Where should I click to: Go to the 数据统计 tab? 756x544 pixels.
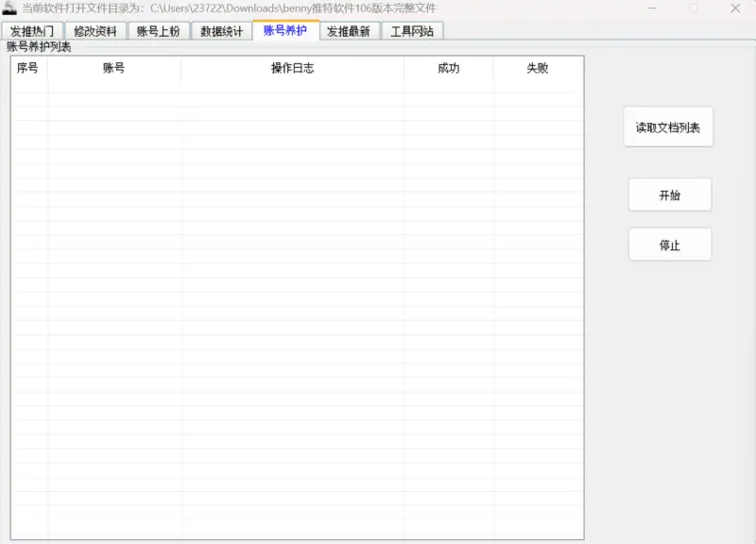click(221, 31)
